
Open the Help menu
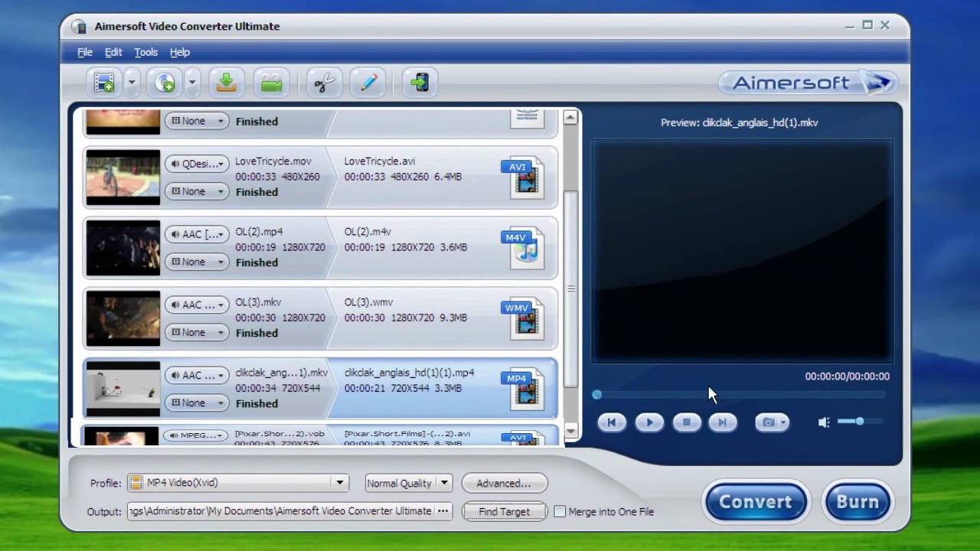(180, 52)
